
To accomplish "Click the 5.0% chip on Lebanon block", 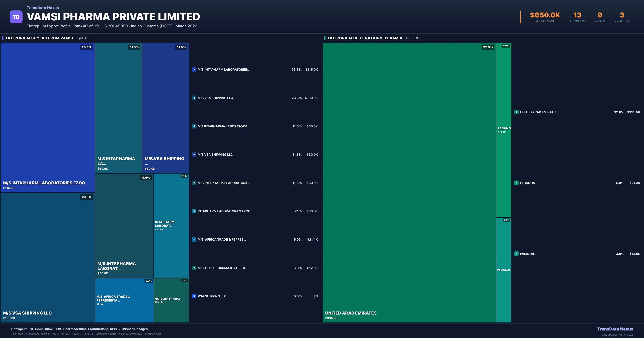I will pos(506,46).
